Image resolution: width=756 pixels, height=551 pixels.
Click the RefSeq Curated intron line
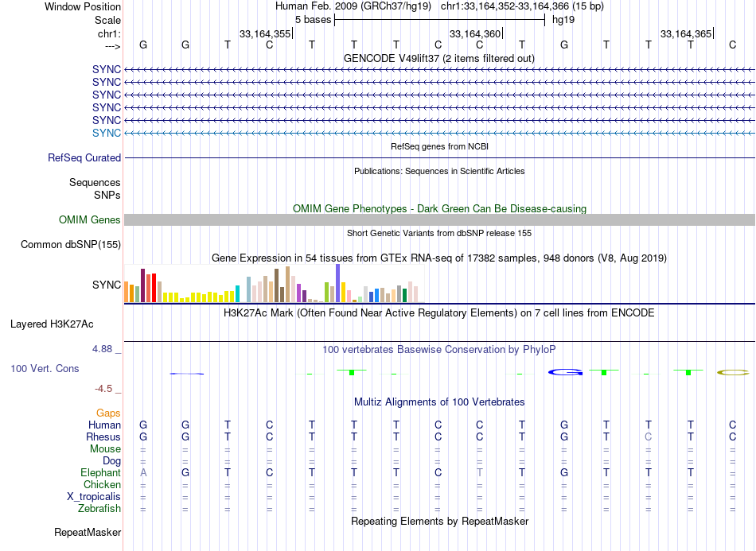[439, 157]
